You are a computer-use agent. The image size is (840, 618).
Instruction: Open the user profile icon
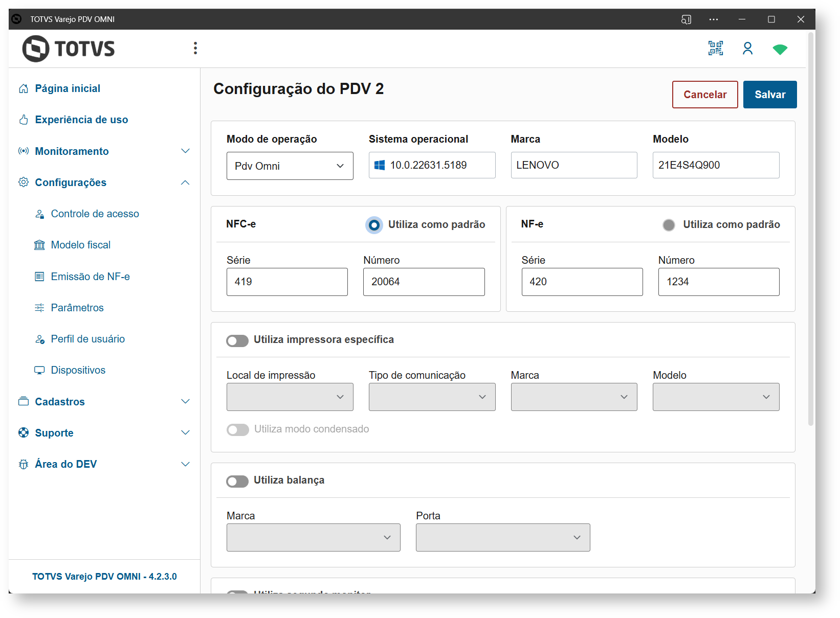click(747, 49)
